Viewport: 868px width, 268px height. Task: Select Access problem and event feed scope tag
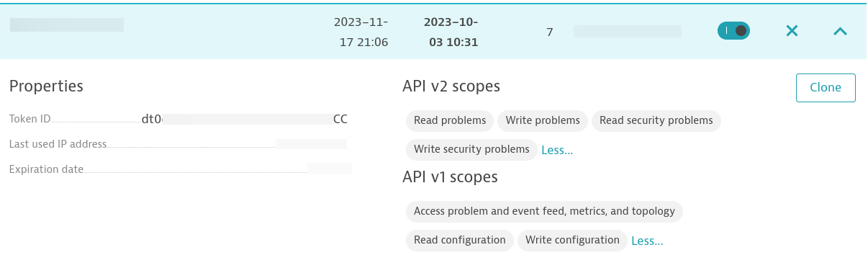[544, 211]
